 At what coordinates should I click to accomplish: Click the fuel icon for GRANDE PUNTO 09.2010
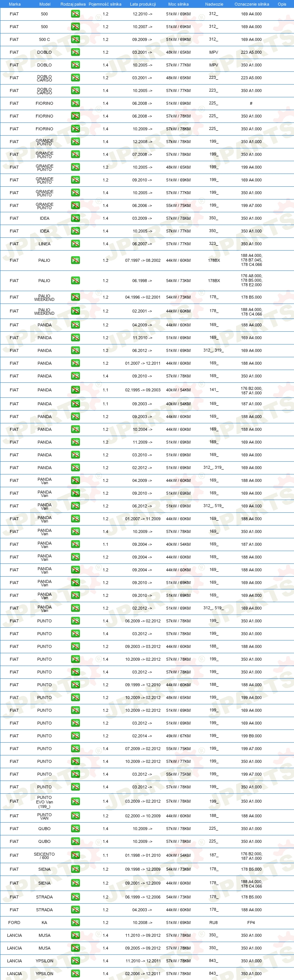point(76,180)
